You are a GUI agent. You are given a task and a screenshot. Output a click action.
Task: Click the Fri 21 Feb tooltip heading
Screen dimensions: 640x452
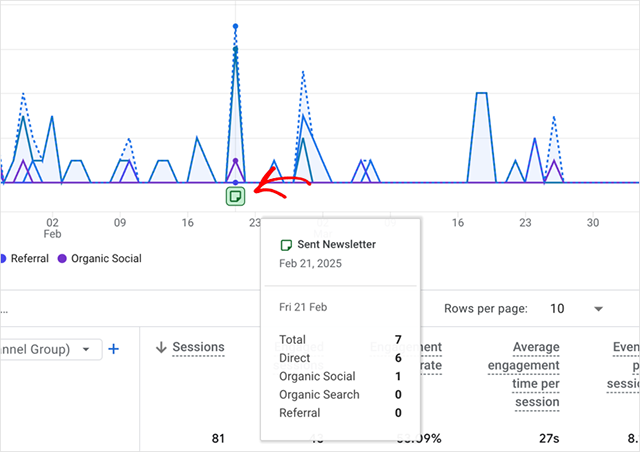pyautogui.click(x=303, y=307)
